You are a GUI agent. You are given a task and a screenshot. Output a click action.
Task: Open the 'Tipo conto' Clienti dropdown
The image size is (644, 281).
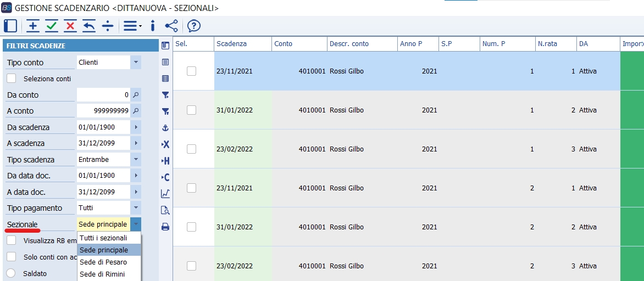coord(136,63)
